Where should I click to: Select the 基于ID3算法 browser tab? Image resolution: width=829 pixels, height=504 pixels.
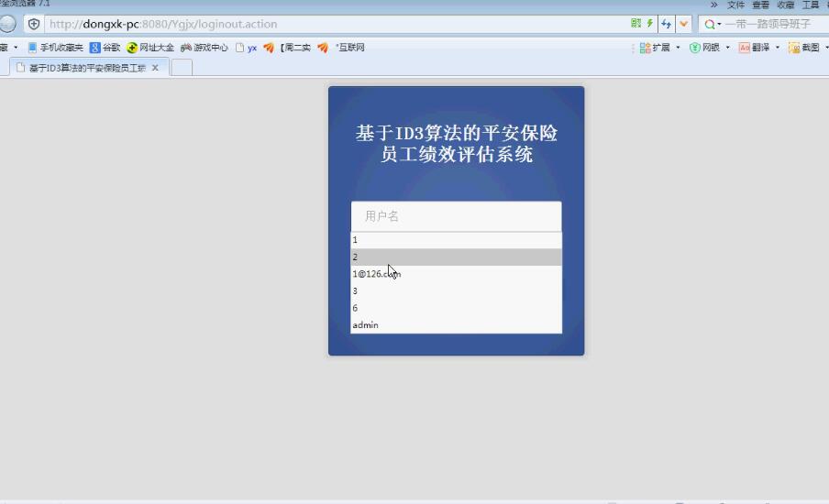[87, 68]
